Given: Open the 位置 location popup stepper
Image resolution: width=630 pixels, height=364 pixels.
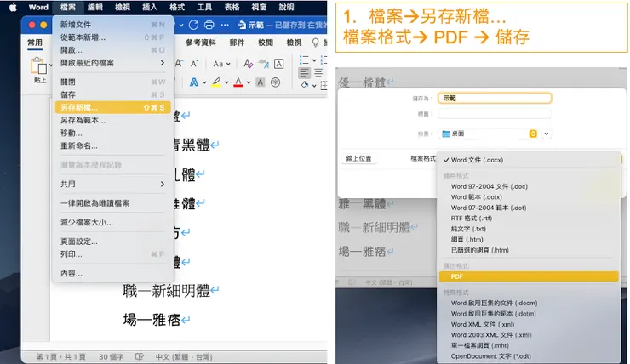Looking at the screenshot, I should coord(533,134).
